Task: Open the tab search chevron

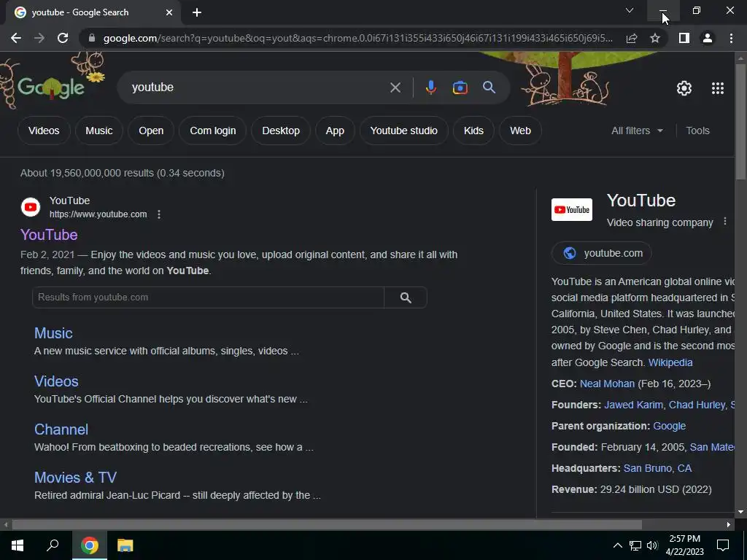Action: [x=630, y=10]
